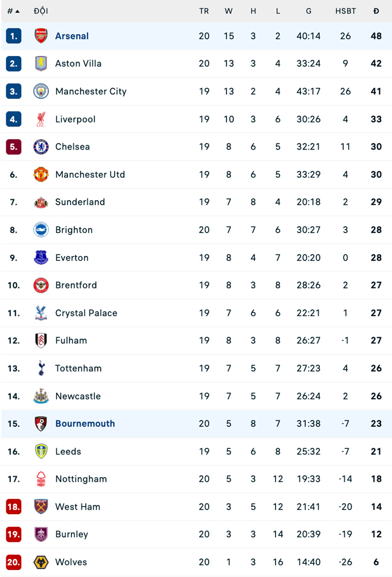Click the Chelsea club badge
Viewport: 392px width, 577px height.
41,147
